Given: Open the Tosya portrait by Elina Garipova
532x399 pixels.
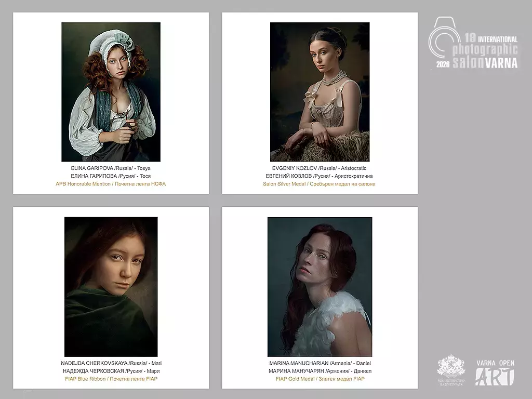Looking at the screenshot, I should point(111,92).
